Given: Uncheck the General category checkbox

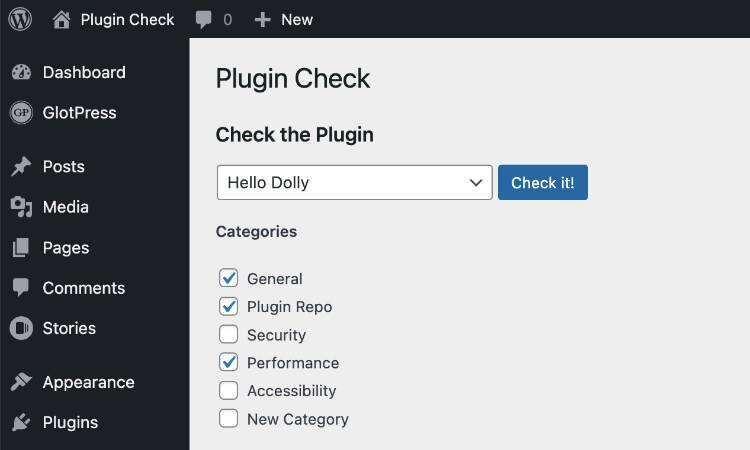Looking at the screenshot, I should tap(228, 278).
